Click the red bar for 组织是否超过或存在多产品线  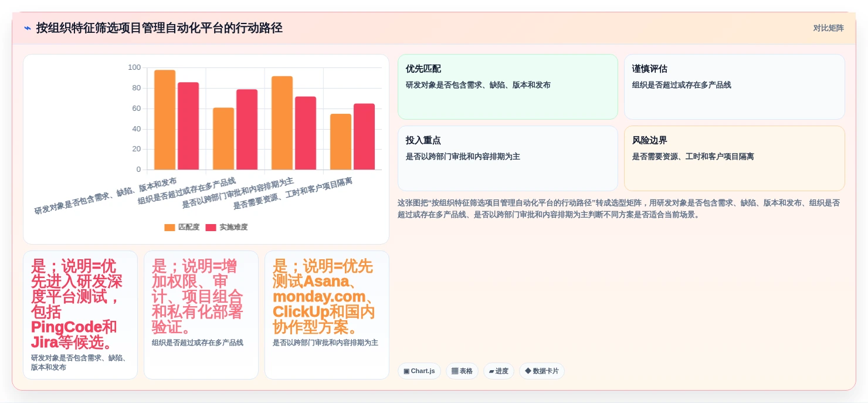[247, 130]
